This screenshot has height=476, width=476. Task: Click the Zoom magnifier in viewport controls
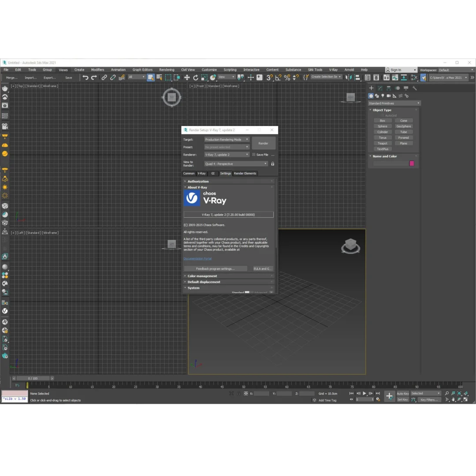[446, 393]
